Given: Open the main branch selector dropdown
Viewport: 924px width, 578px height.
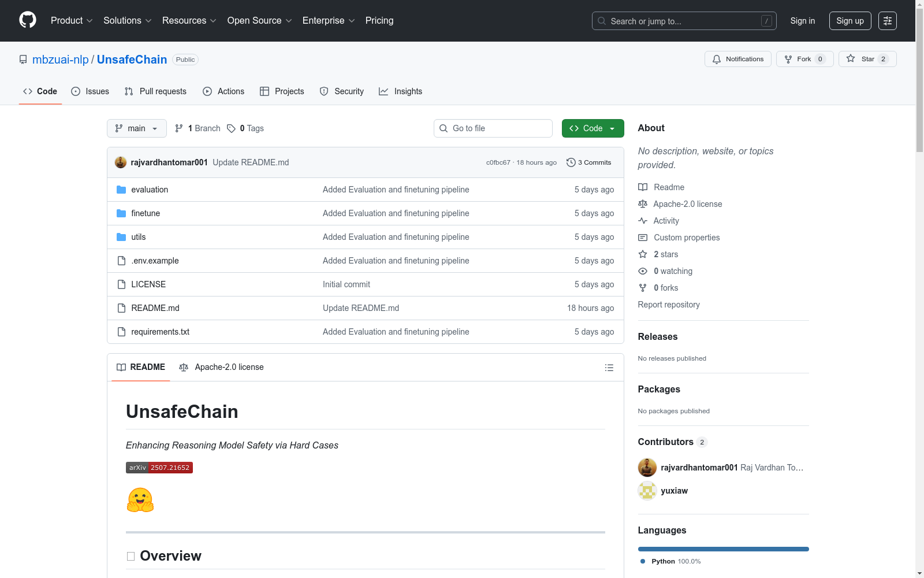Looking at the screenshot, I should (x=137, y=128).
